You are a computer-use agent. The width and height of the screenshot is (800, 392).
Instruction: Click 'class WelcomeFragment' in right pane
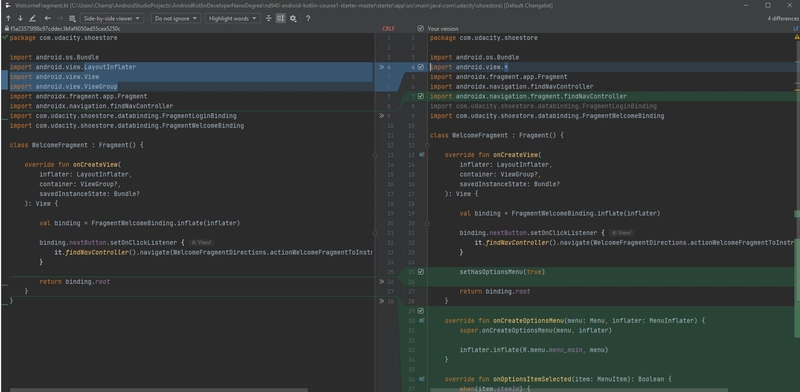tap(470, 135)
